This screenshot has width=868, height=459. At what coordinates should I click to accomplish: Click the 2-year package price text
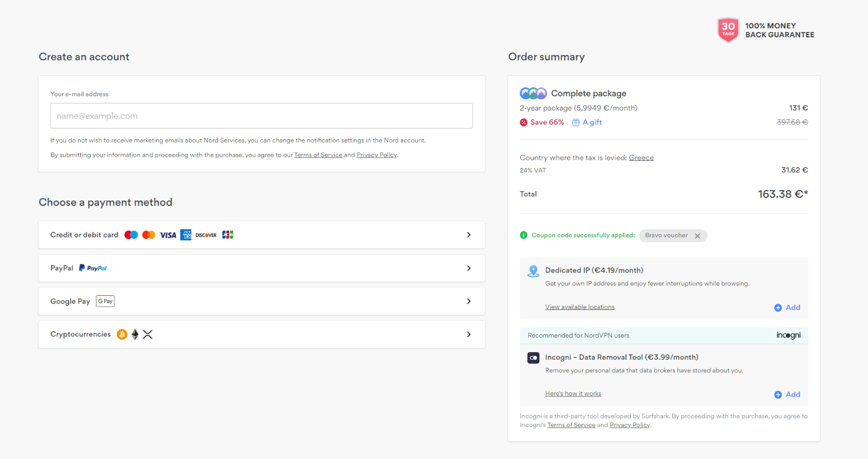(x=578, y=108)
